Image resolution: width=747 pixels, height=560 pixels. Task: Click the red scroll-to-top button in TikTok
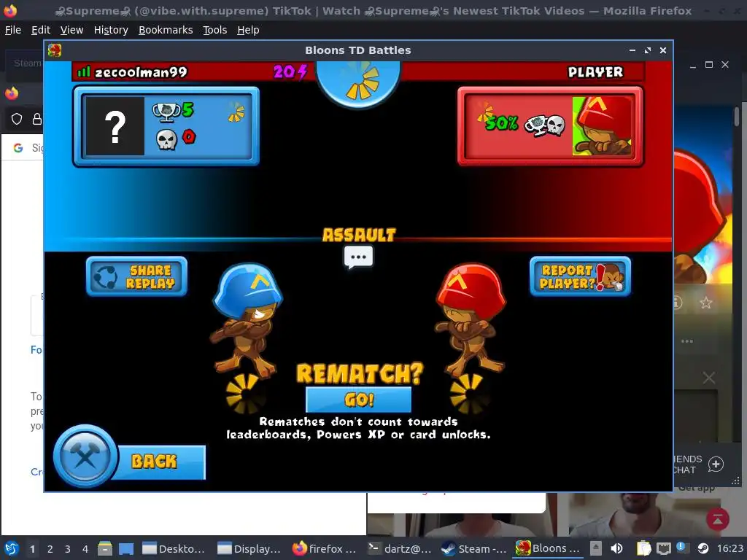[x=718, y=519]
